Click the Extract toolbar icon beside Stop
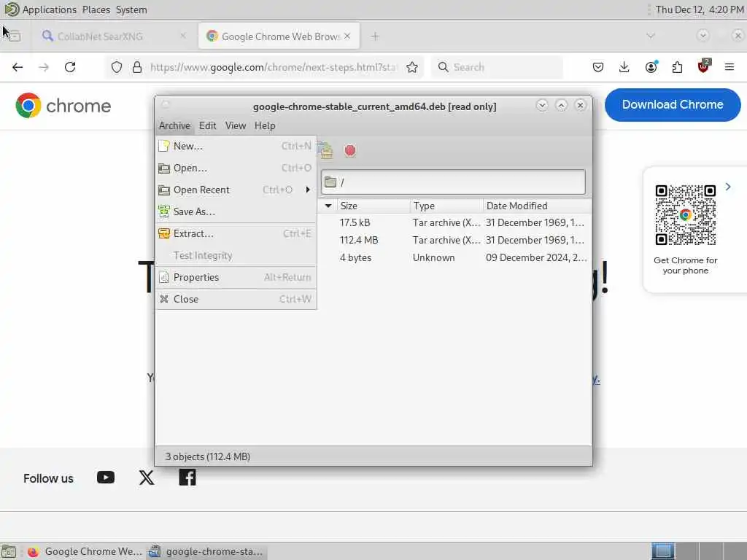Screen dimensions: 747x560 [326, 150]
